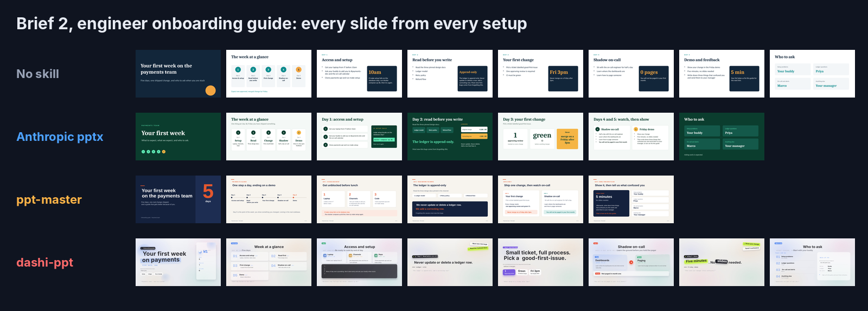Open ppt-master slide 'The ledger is append-only'
Viewport: 868px width, 311px height.
point(450,199)
